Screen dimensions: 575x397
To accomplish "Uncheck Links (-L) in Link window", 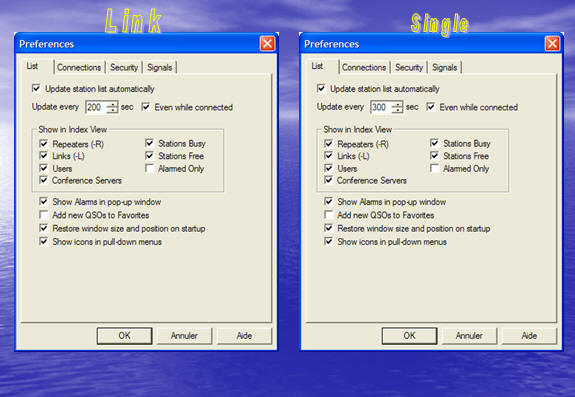I will (x=43, y=156).
